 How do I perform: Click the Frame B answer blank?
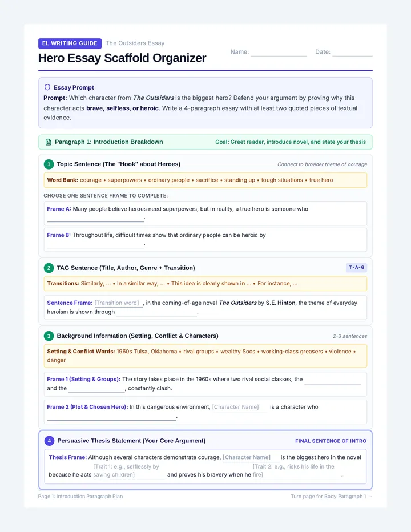coord(95,244)
